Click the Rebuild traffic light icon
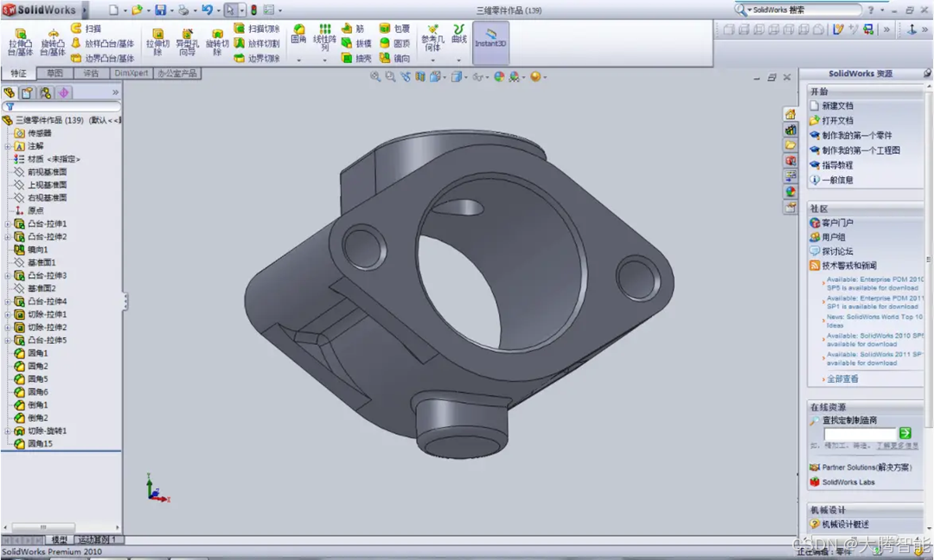Viewport: 934px width, 560px height. [253, 10]
